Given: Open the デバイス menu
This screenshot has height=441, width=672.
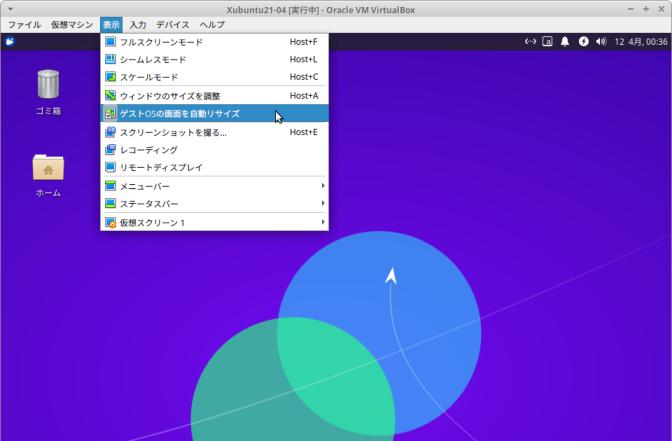Looking at the screenshot, I should [173, 25].
